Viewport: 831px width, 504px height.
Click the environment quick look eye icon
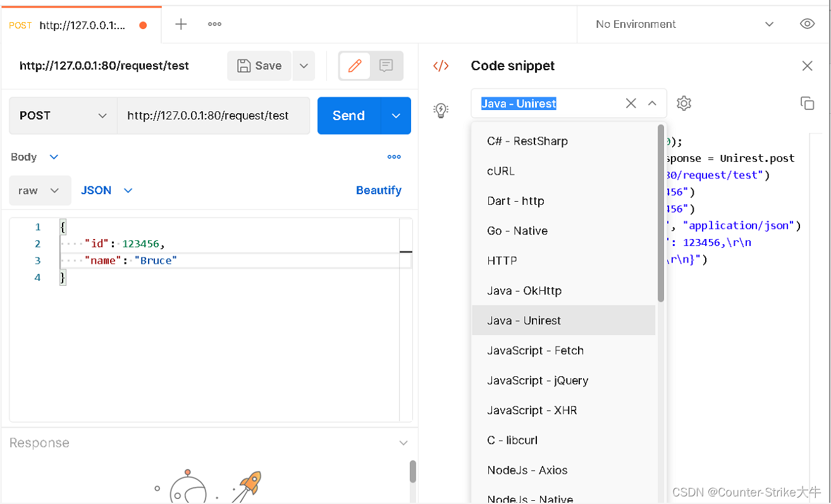point(807,24)
